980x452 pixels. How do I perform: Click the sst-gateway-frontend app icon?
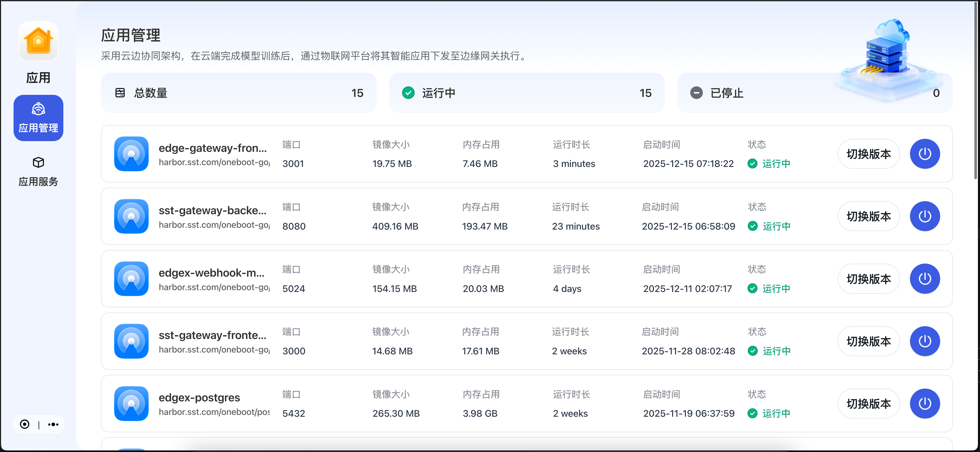[x=131, y=341]
